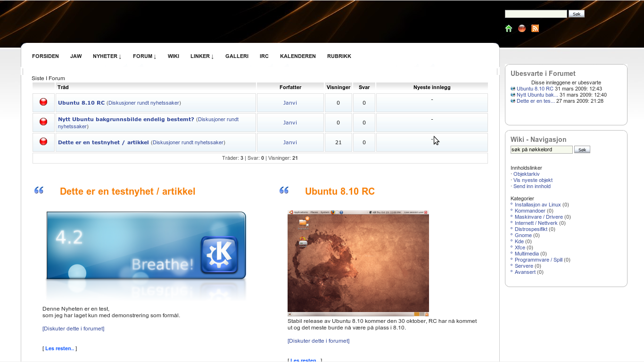Open the orange RSS feed icon
Screen dimensions: 644x362
535,28
